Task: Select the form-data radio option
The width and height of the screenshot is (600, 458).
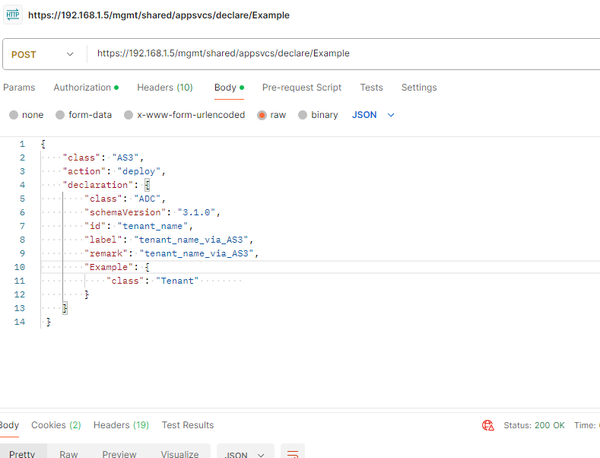Action: [x=61, y=115]
